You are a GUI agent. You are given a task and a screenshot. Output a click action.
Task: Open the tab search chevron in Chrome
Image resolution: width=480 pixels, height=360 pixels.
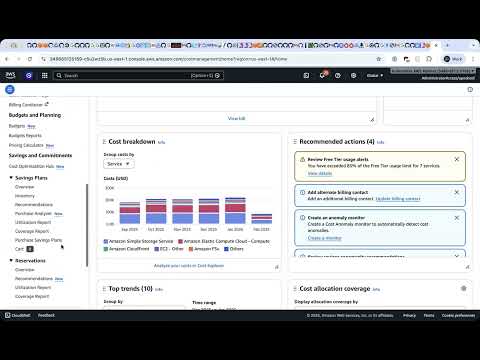point(473,45)
